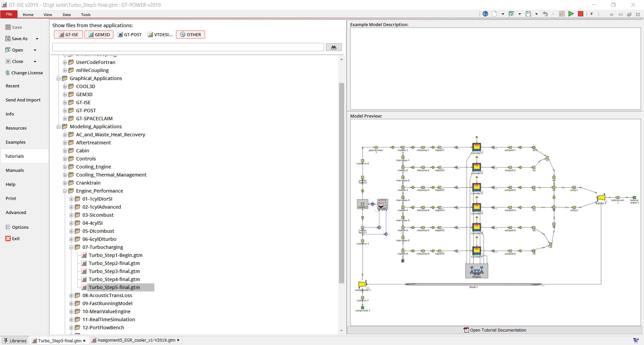Click the new document toolbar icon
Viewport: 644px width, 345px height.
pyautogui.click(x=494, y=14)
